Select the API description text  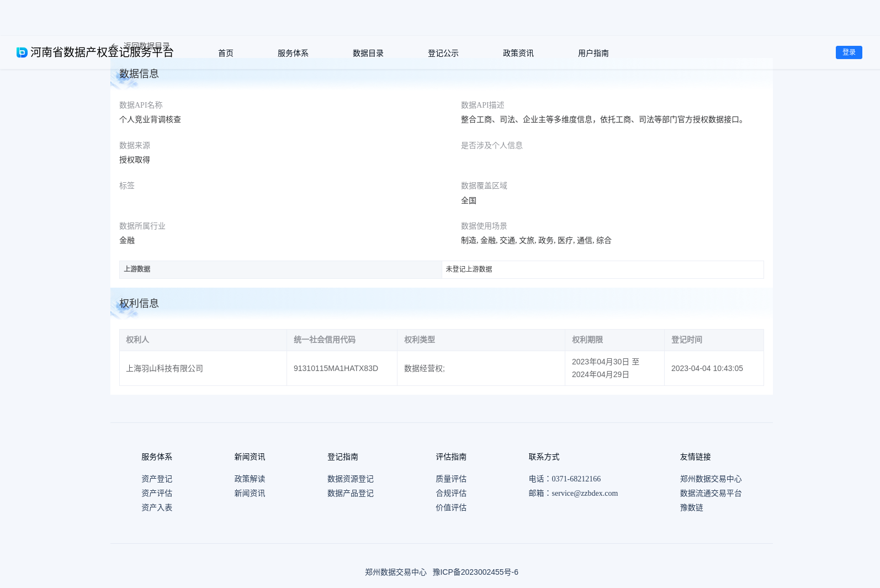tap(604, 119)
